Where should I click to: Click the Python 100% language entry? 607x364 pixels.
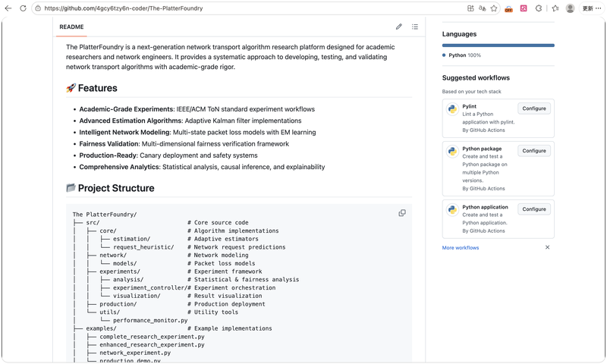tap(461, 55)
